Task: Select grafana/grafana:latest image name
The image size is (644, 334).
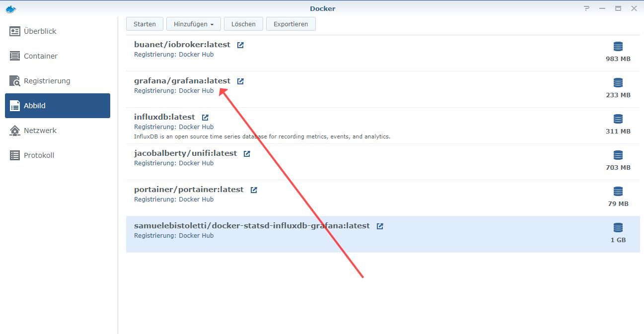Action: click(x=182, y=81)
